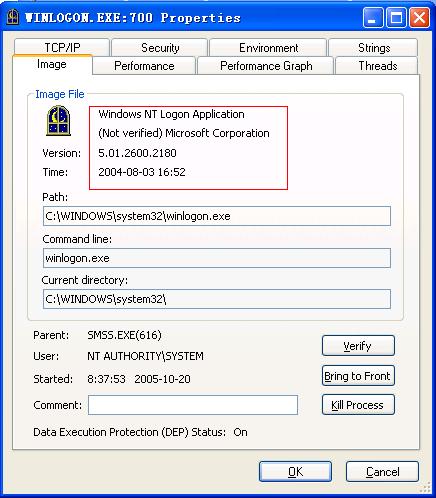Click the Kill Process button
The width and height of the screenshot is (436, 498).
click(358, 405)
